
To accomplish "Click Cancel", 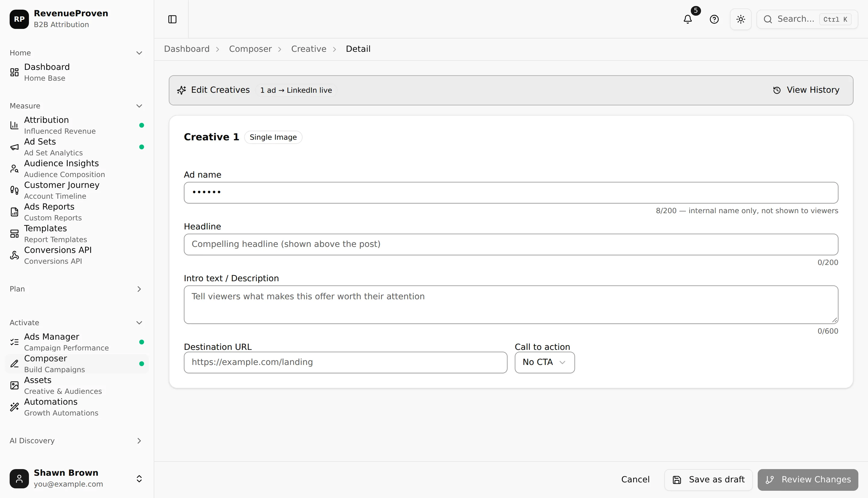I will pos(635,480).
